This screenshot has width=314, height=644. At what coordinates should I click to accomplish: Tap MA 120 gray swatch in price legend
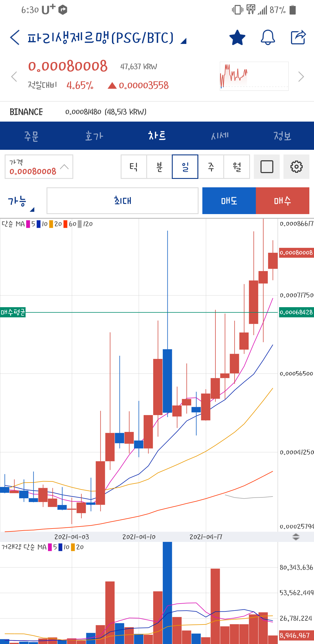[80, 224]
